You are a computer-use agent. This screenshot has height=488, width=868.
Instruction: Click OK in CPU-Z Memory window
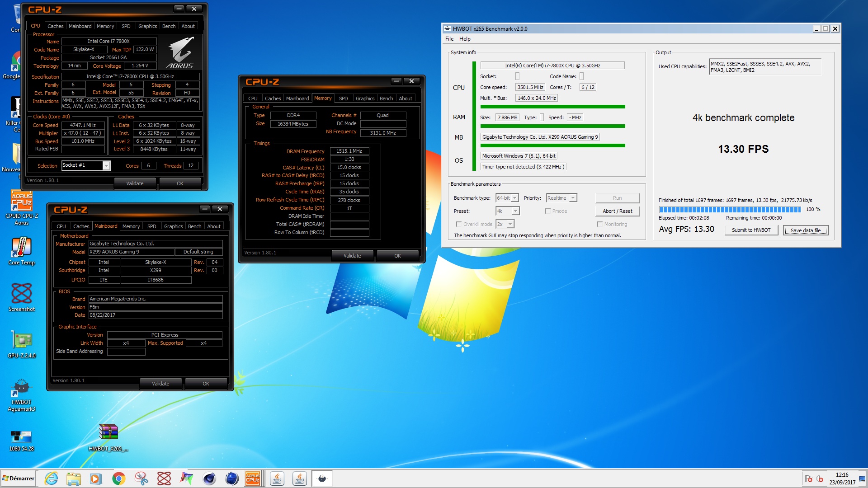coord(397,256)
